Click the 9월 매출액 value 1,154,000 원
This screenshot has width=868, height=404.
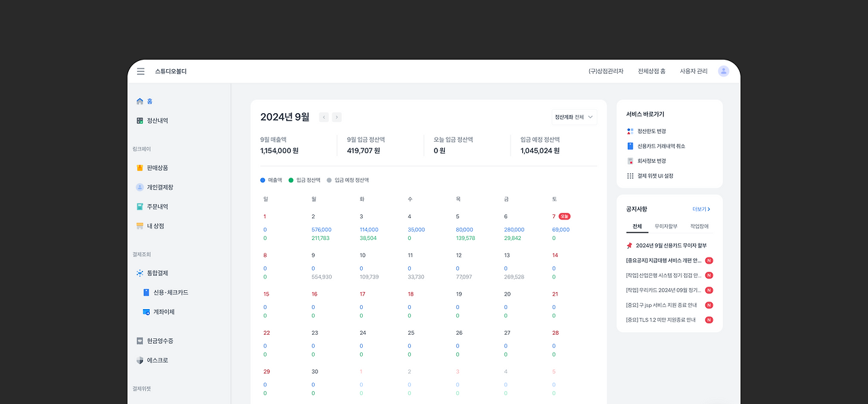pos(279,150)
